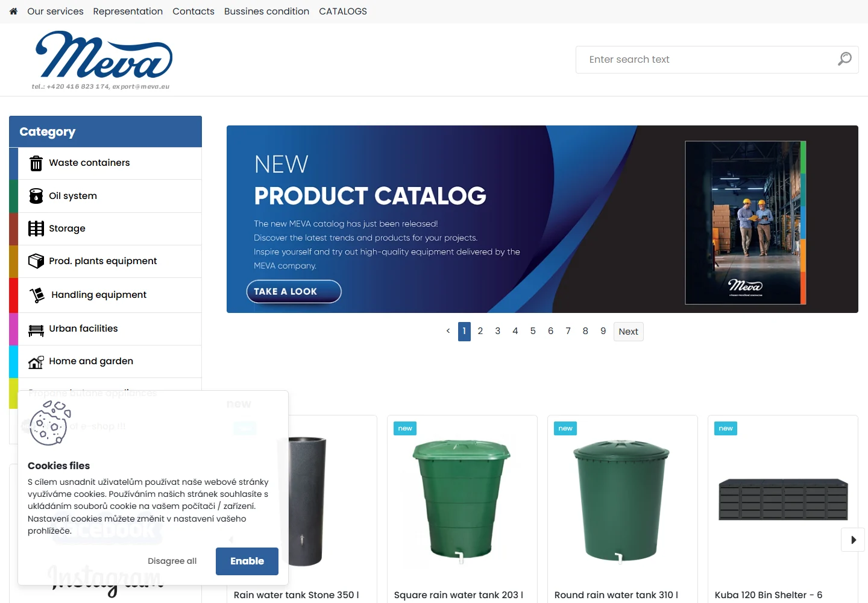This screenshot has height=603, width=868.
Task: Select the Storage shelf icon
Action: coord(36,229)
